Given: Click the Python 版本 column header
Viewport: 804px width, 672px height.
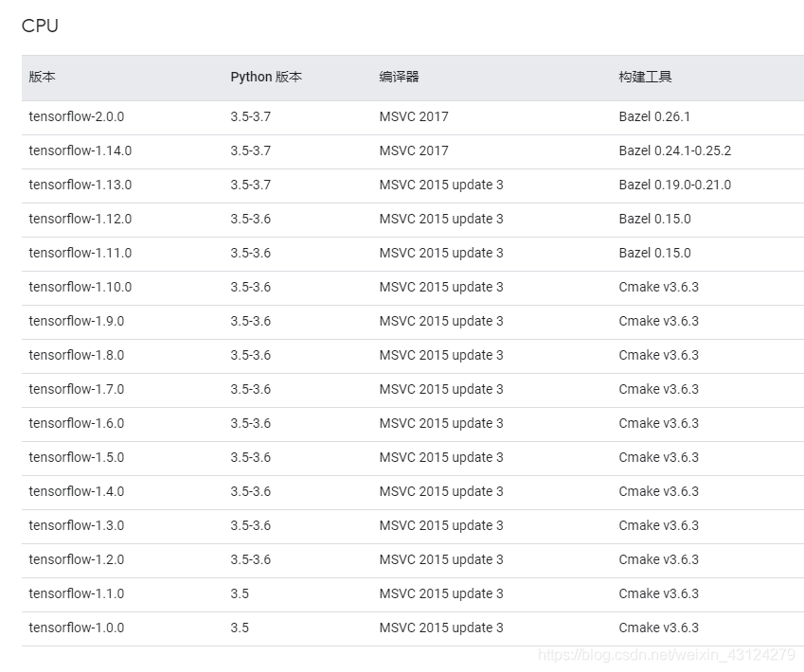Looking at the screenshot, I should [266, 77].
